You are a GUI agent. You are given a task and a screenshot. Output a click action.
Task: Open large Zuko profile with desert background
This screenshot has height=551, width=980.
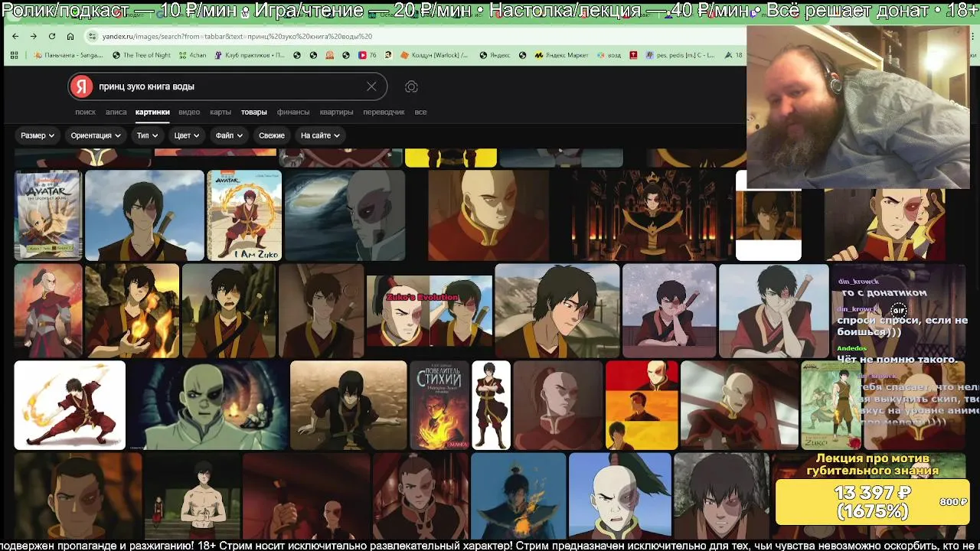point(557,311)
